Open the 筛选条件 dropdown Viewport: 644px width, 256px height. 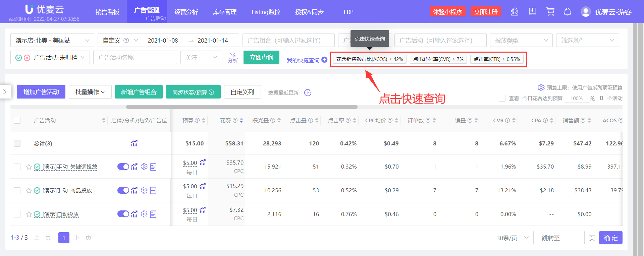click(588, 40)
